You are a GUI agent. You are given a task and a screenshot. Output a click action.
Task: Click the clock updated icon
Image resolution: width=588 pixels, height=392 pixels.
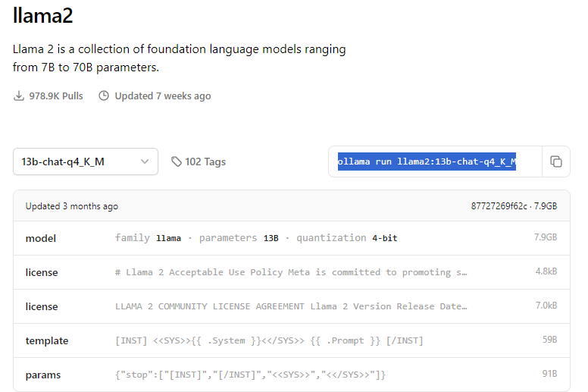coord(104,96)
